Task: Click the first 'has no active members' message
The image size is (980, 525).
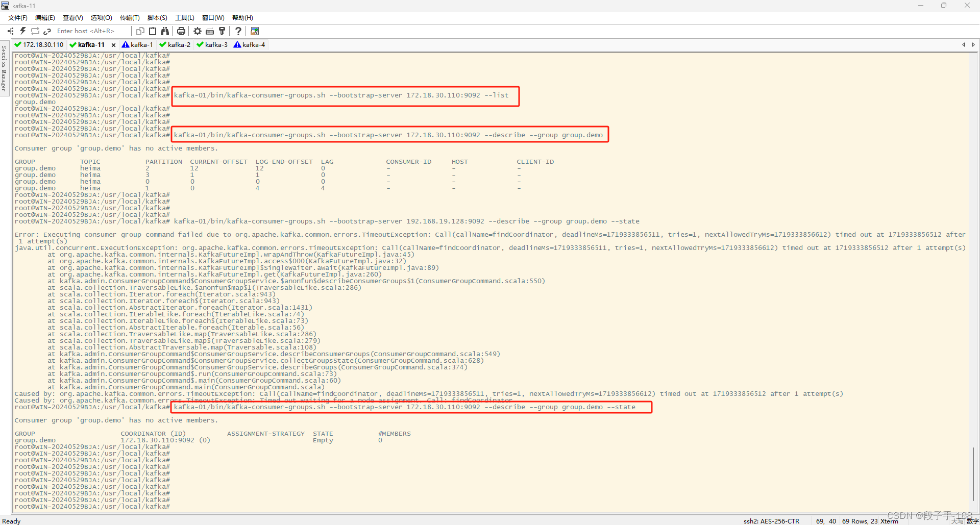Action: click(x=116, y=148)
